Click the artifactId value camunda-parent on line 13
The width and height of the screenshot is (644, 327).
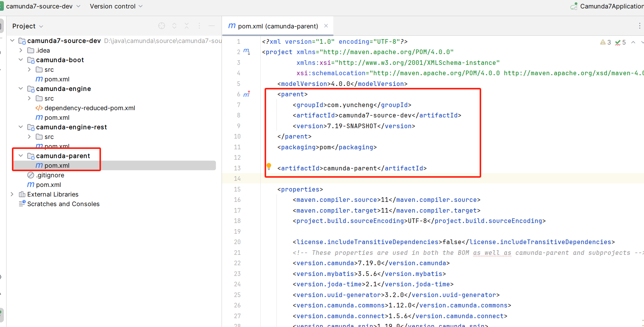[350, 168]
